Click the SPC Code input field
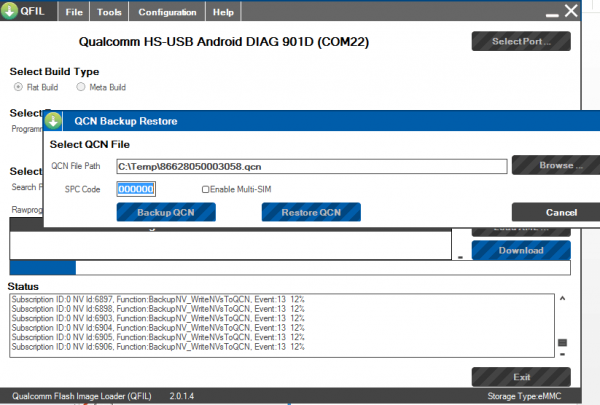The width and height of the screenshot is (600, 405). [136, 189]
